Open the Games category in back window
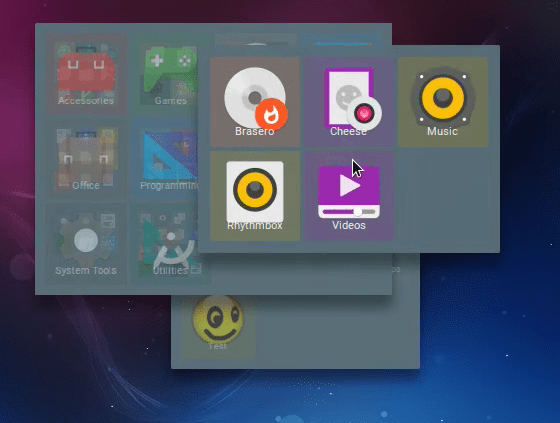560x423 pixels. (x=165, y=74)
